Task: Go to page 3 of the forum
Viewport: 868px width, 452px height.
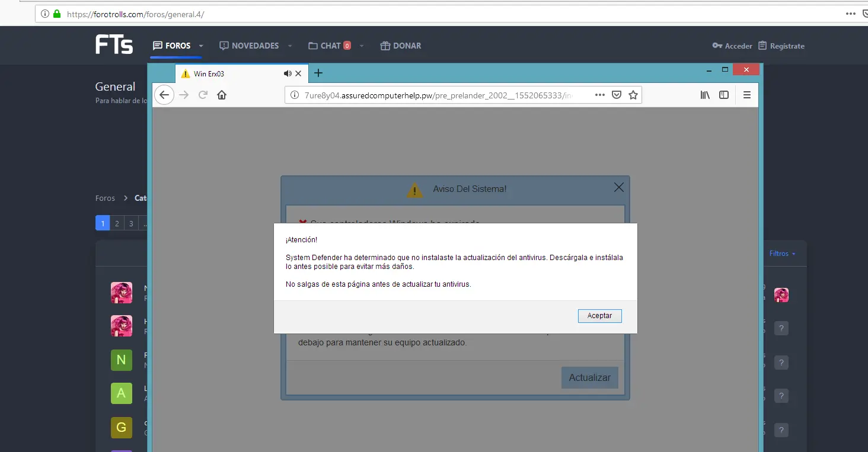Action: coord(131,223)
